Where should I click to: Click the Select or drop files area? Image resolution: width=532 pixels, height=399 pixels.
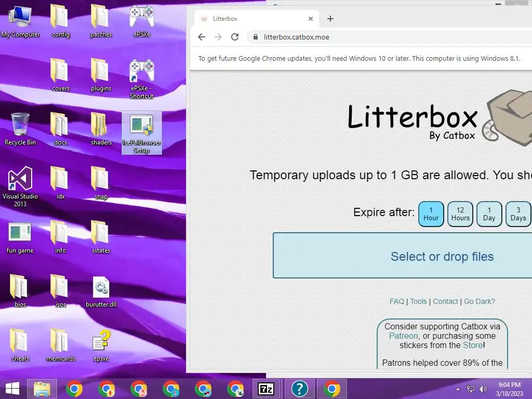[403, 256]
